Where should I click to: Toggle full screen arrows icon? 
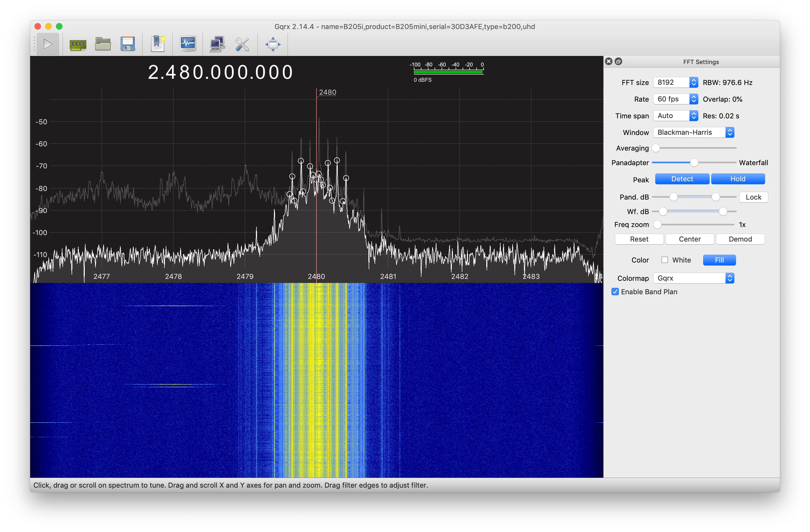point(273,44)
